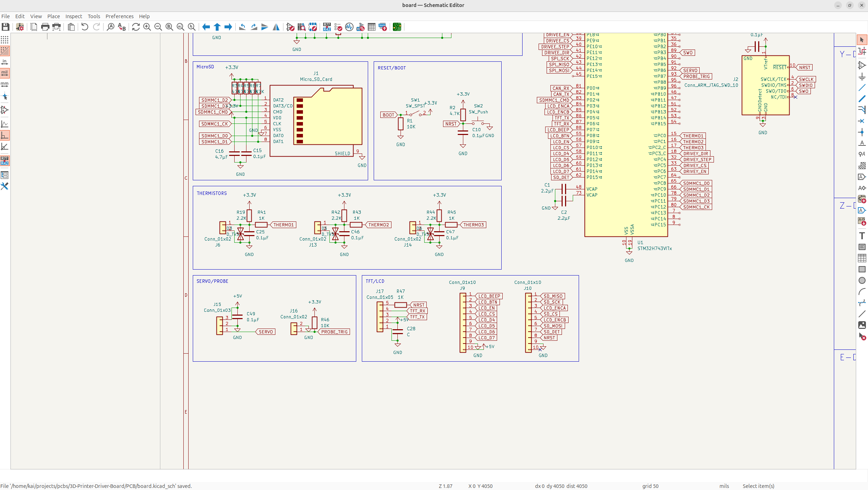Switch units to inches
This screenshot has height=490, width=868.
click(x=5, y=62)
